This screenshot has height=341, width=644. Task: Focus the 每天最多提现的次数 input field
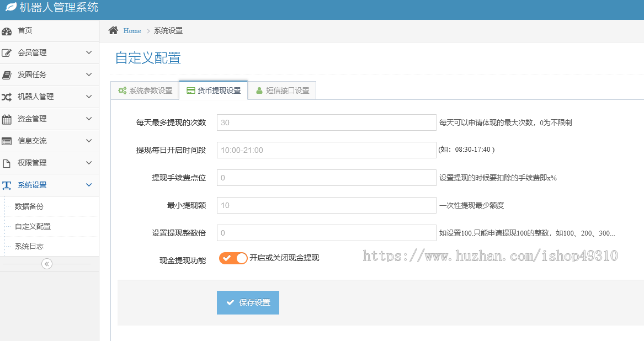click(327, 122)
